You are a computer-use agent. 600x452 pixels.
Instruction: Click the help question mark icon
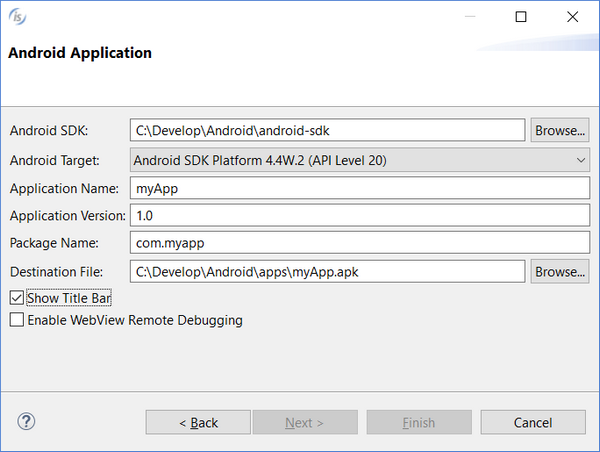[26, 422]
